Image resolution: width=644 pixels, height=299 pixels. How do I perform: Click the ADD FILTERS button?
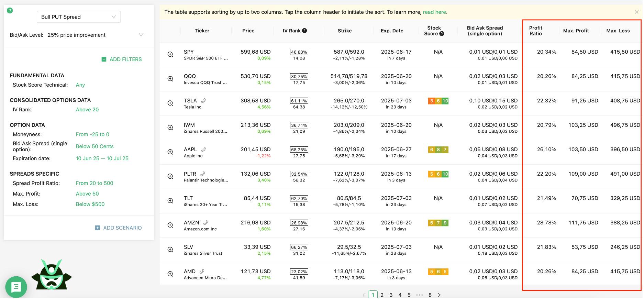pyautogui.click(x=122, y=59)
